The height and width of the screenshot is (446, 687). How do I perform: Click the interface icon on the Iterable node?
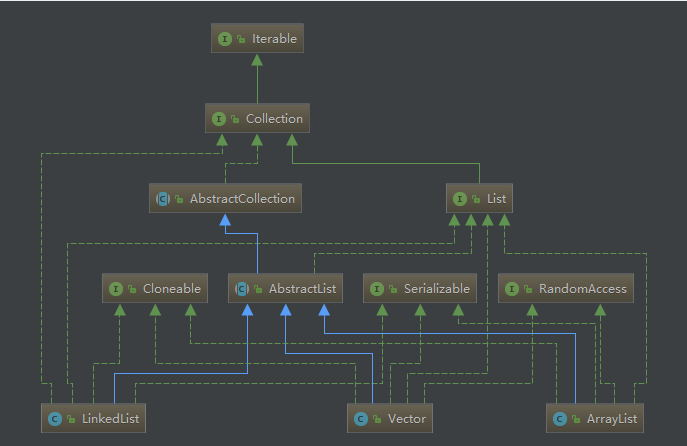pyautogui.click(x=223, y=39)
